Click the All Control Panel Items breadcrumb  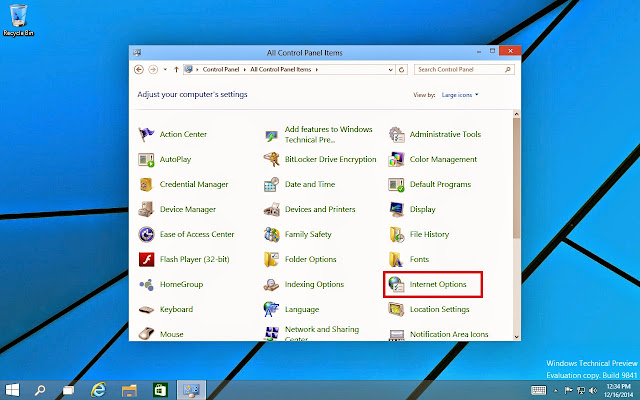pos(281,69)
